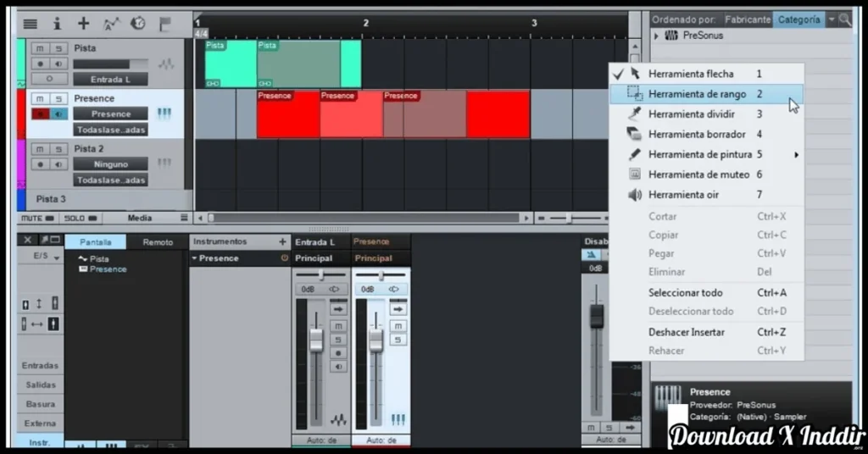Screen dimensions: 868x454
Task: Open the Presence instrument output dropdown
Action: coord(111,113)
